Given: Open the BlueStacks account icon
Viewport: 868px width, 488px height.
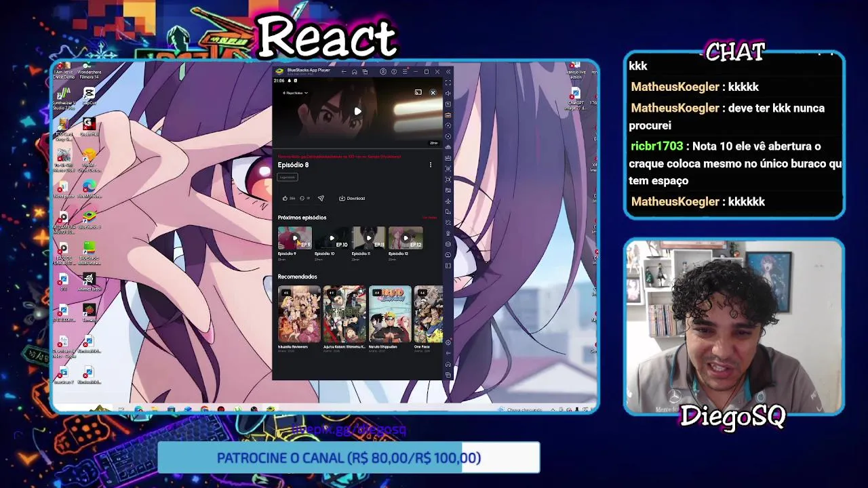Looking at the screenshot, I should [x=383, y=72].
